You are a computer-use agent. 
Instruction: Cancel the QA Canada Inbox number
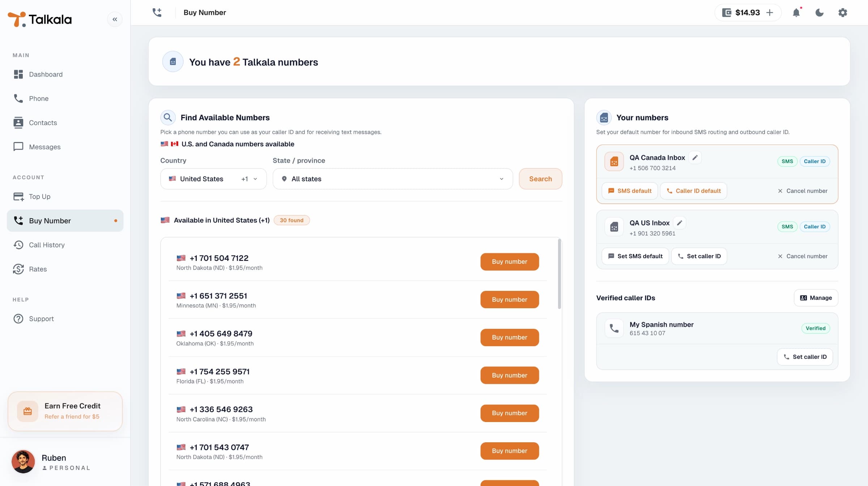point(803,191)
